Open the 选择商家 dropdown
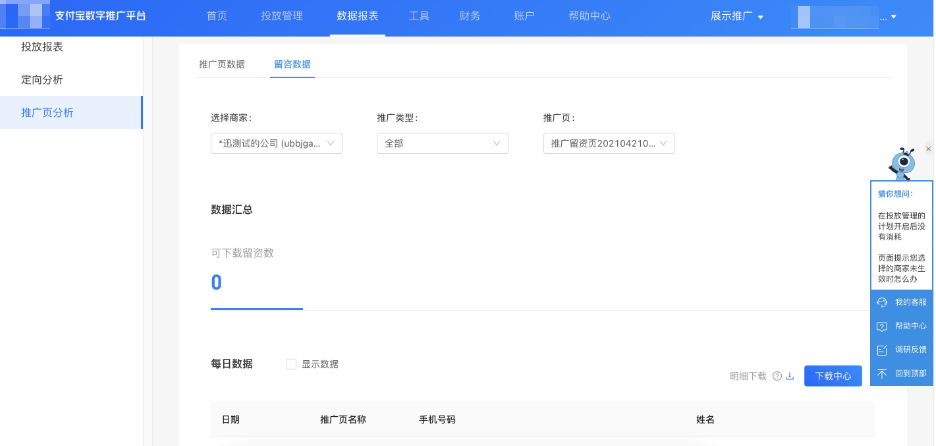936x446 pixels. tap(276, 143)
